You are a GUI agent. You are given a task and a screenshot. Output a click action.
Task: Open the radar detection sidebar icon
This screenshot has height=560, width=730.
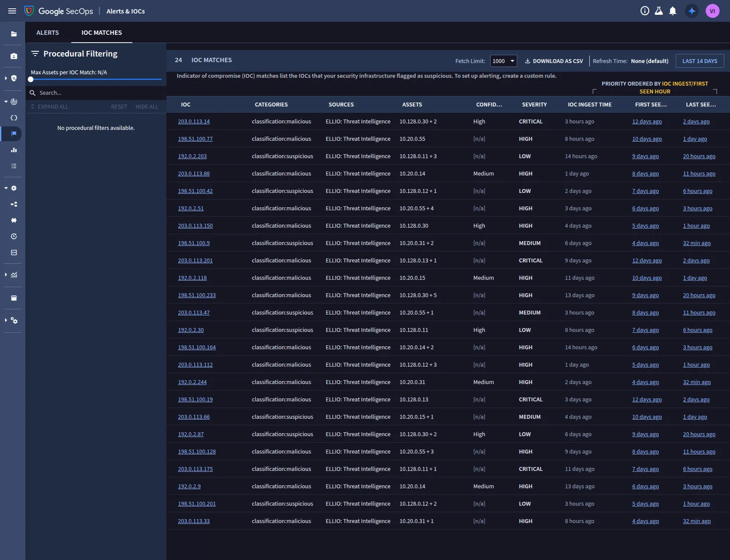point(14,102)
